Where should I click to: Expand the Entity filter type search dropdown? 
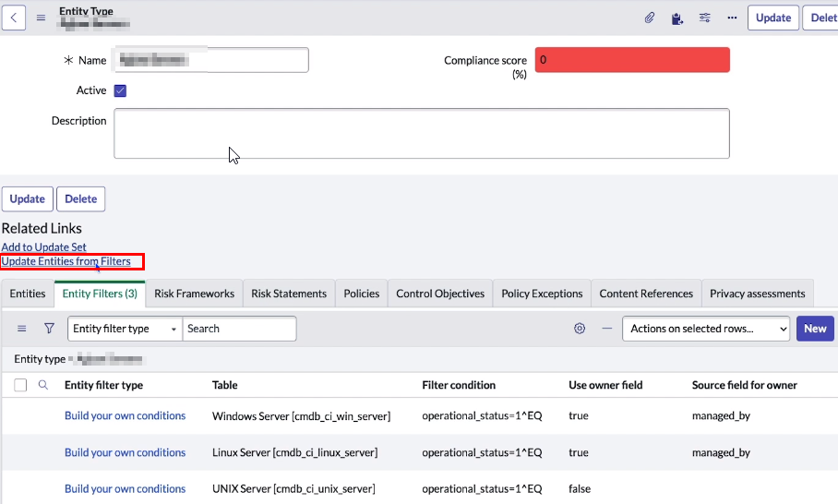tap(125, 329)
